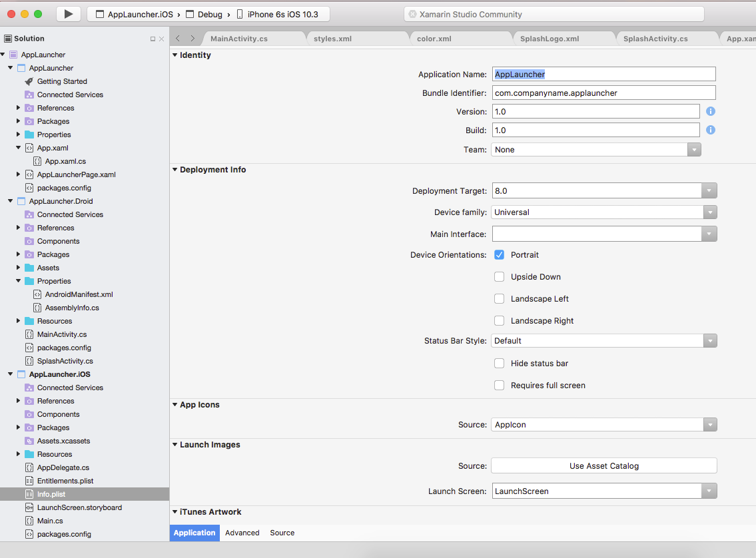Screen dimensions: 756x558
Task: Click the Main.cs file icon
Action: pos(29,521)
